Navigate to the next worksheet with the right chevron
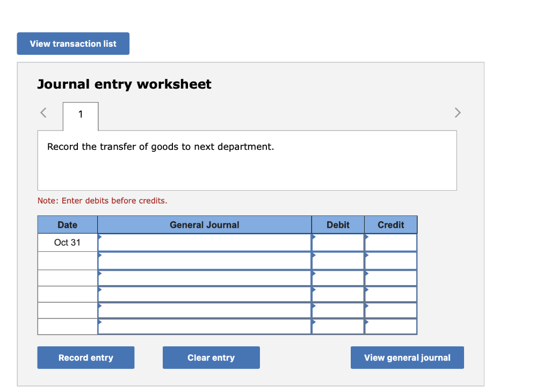 pyautogui.click(x=458, y=113)
